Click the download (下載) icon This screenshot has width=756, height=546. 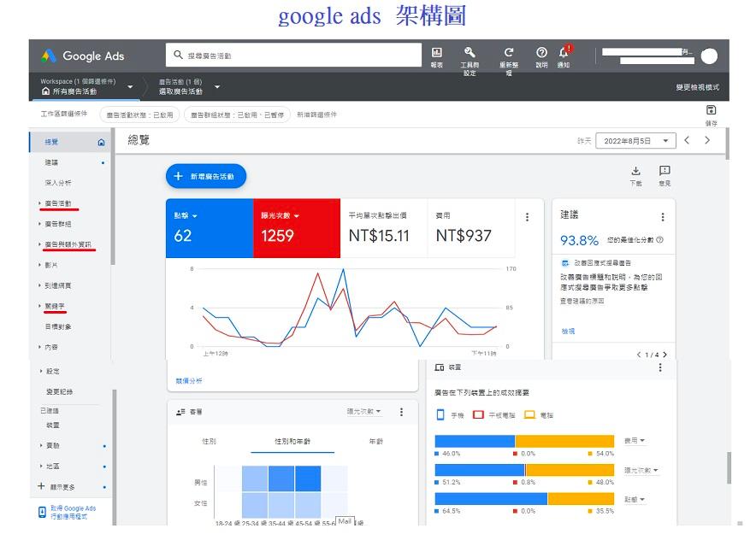pyautogui.click(x=636, y=171)
